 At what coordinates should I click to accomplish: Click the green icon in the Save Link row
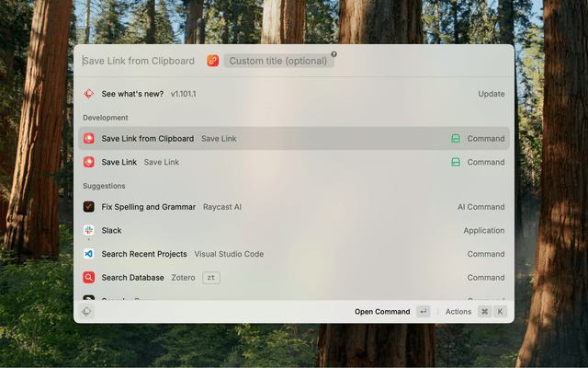[x=455, y=162]
